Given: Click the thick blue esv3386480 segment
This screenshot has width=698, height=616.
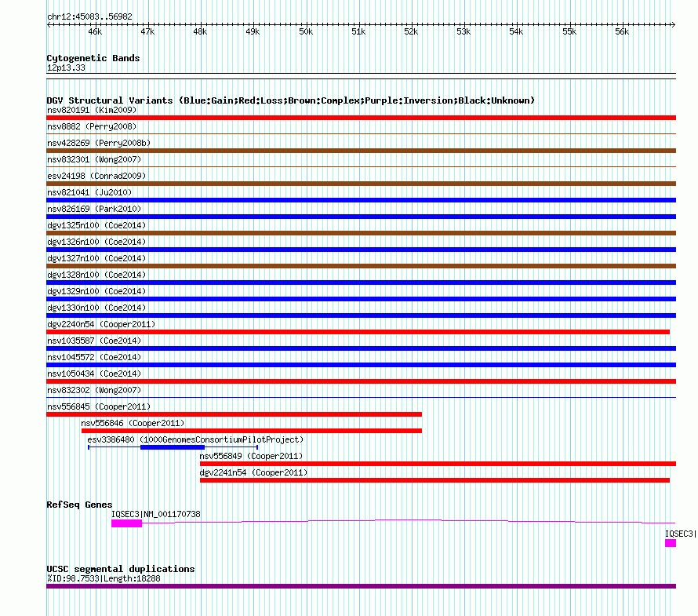Looking at the screenshot, I should click(173, 447).
